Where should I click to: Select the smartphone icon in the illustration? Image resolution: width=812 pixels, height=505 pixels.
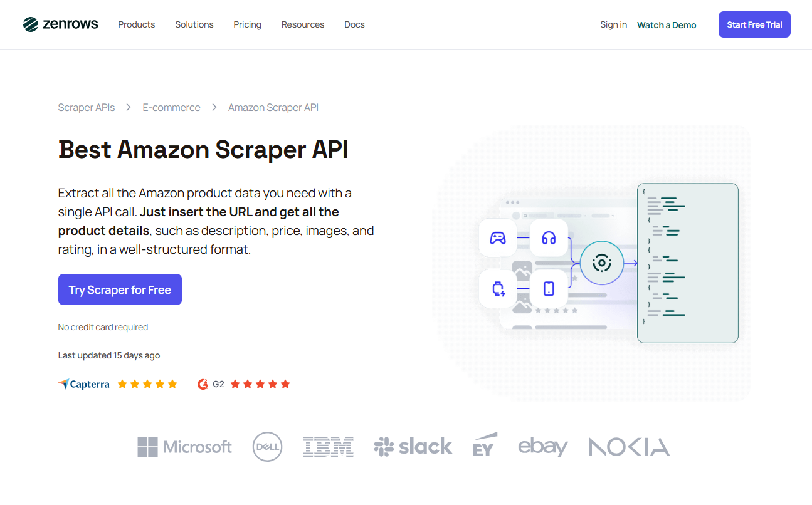(549, 288)
